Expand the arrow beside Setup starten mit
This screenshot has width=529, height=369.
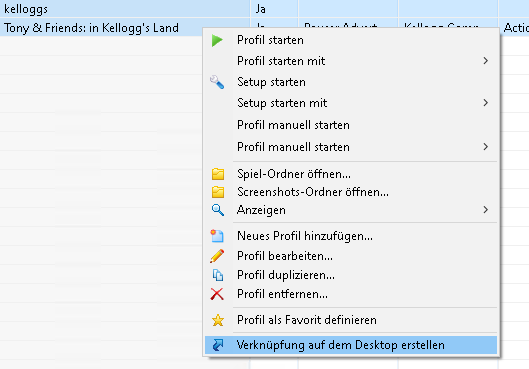(x=485, y=103)
